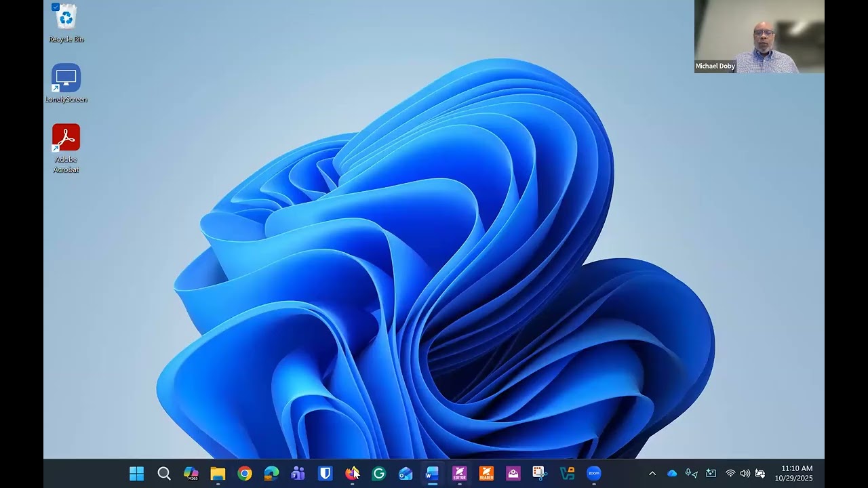The width and height of the screenshot is (868, 488).
Task: Select the Recycle Bin desktop icon
Action: point(66,22)
